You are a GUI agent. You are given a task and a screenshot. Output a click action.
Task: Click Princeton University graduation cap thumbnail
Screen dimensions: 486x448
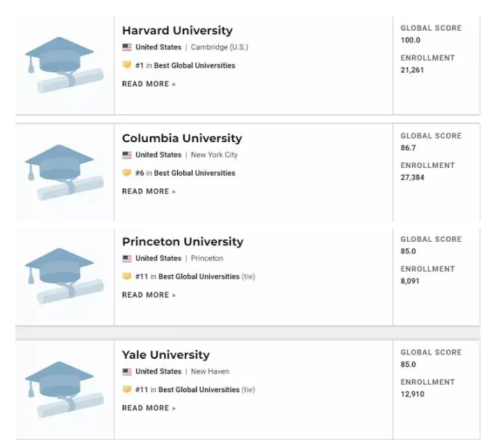(x=64, y=276)
